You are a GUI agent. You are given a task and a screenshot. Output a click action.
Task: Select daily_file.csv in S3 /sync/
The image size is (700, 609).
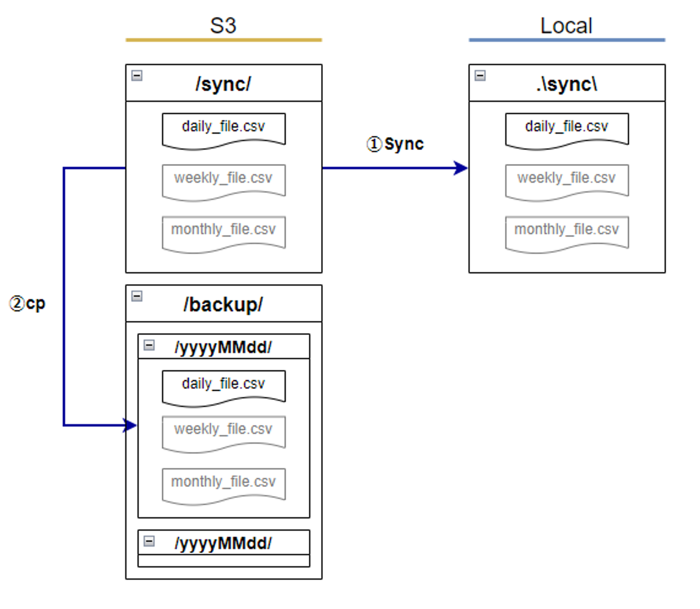tap(224, 131)
